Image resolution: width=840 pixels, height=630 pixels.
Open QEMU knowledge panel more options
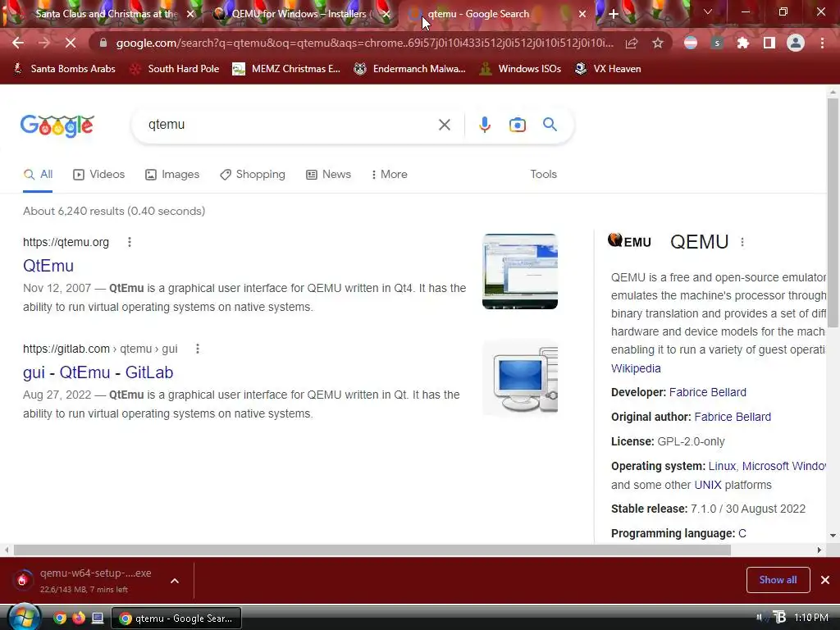[742, 242]
